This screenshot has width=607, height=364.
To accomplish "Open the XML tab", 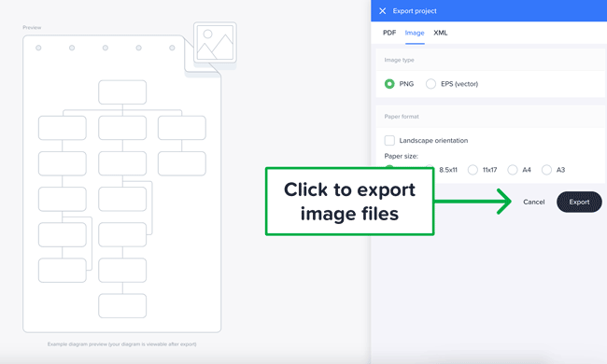I will [x=441, y=33].
